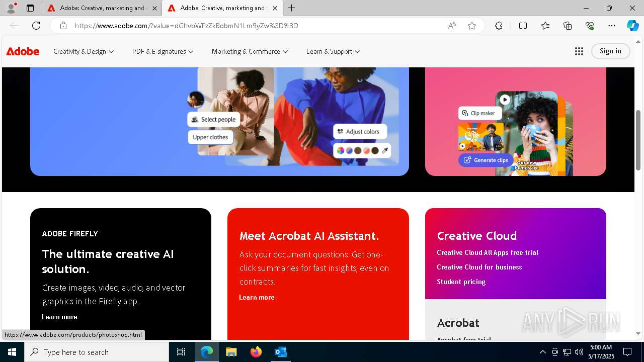Click the Sign in button
This screenshot has width=644, height=362.
pyautogui.click(x=610, y=51)
